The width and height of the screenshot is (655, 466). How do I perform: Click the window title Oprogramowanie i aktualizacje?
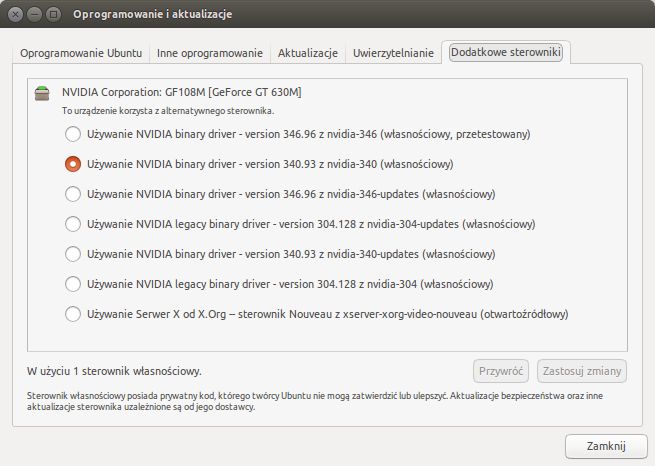tap(152, 14)
